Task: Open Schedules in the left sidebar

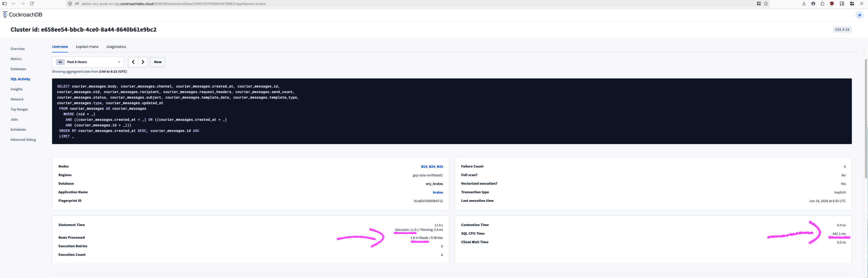Action: 18,130
